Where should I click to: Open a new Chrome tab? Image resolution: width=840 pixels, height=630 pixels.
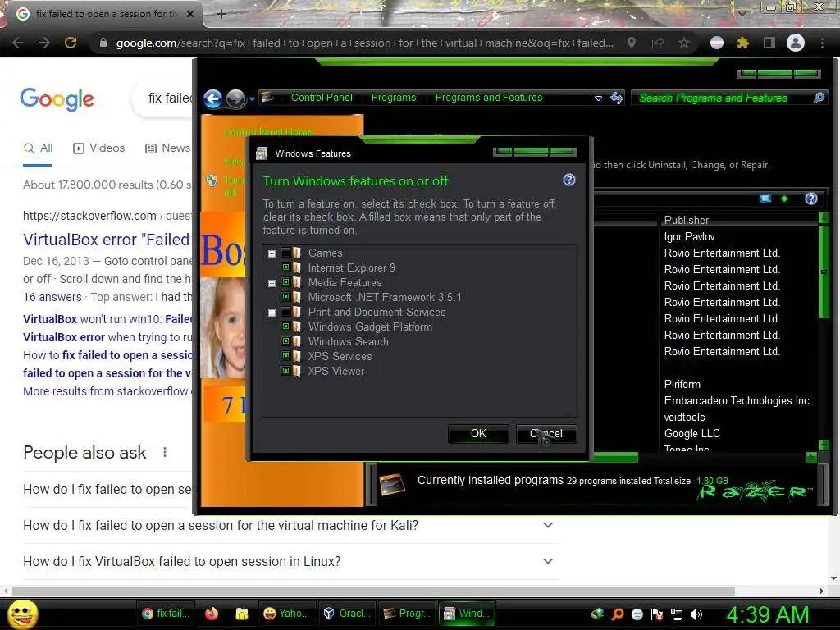click(221, 15)
